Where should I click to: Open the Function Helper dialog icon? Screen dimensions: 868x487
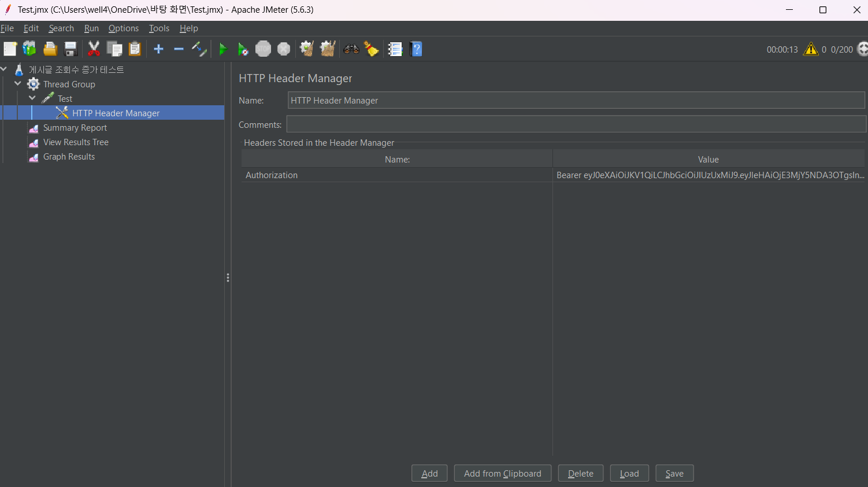click(x=395, y=49)
